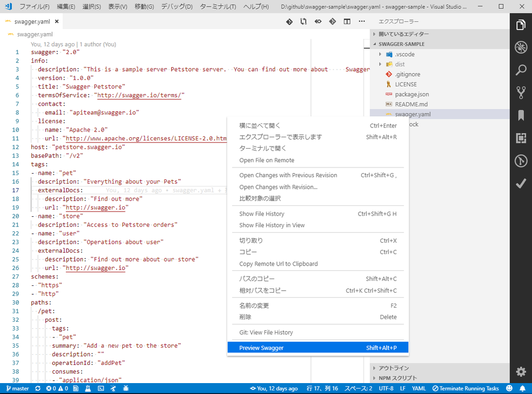Click the swagger.io URL on line 26
This screenshot has height=394, width=532.
[96, 268]
